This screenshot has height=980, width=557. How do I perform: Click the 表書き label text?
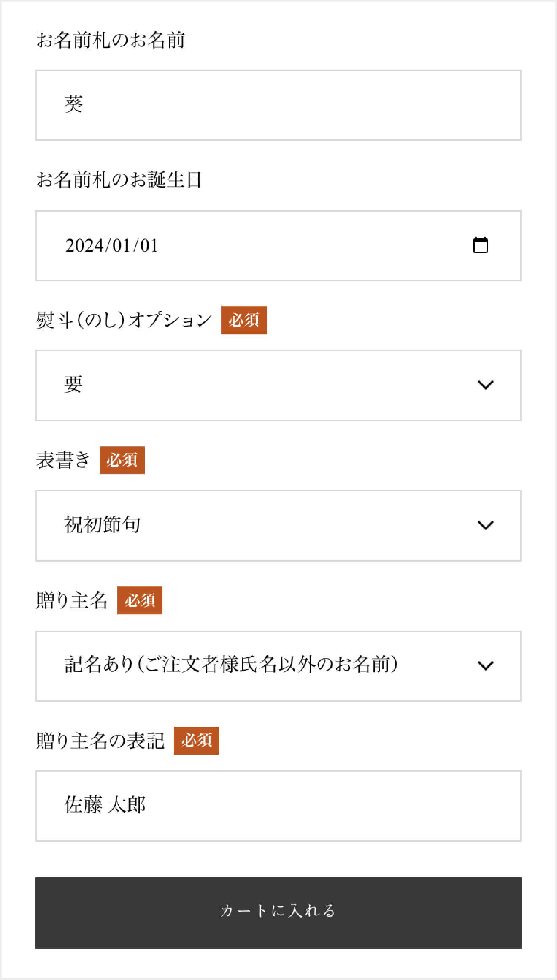[63, 460]
